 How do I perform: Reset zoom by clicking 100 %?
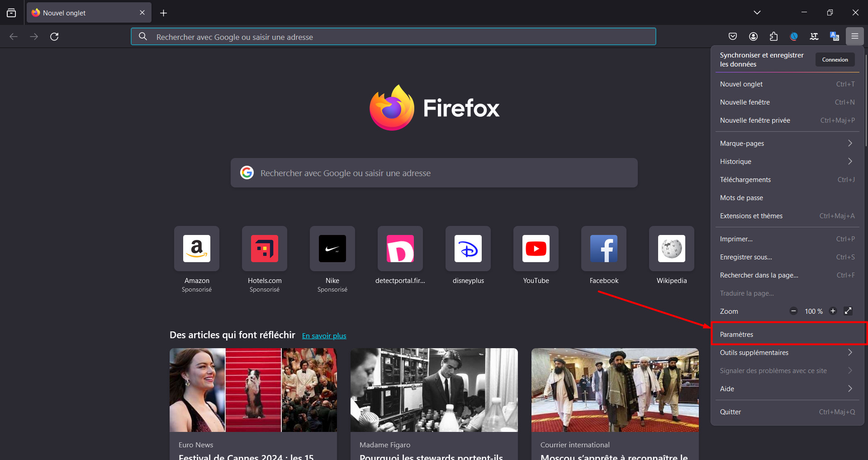813,311
